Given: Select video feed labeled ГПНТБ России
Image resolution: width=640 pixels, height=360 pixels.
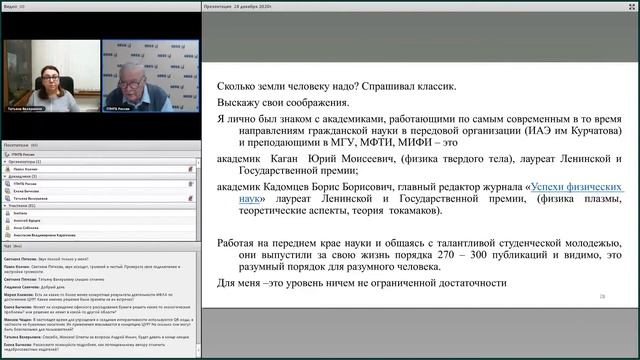Looking at the screenshot, I should tap(151, 76).
